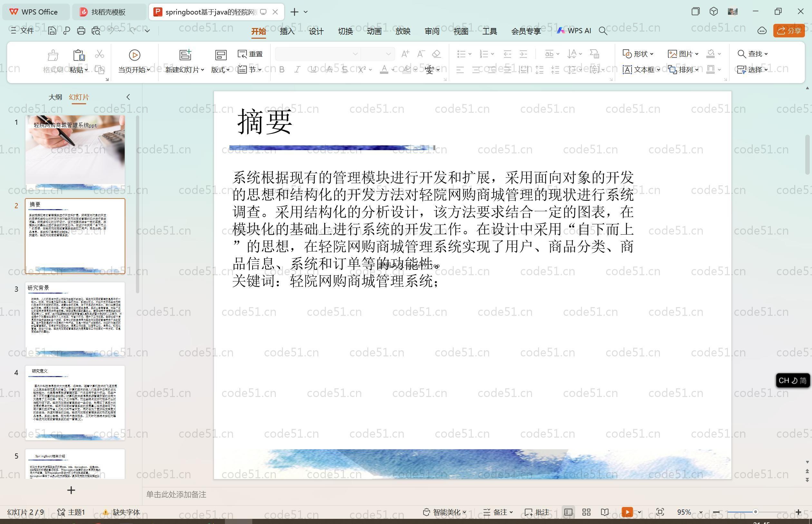The image size is (812, 524).
Task: Click the Redo arrow icon
Action: click(x=133, y=31)
